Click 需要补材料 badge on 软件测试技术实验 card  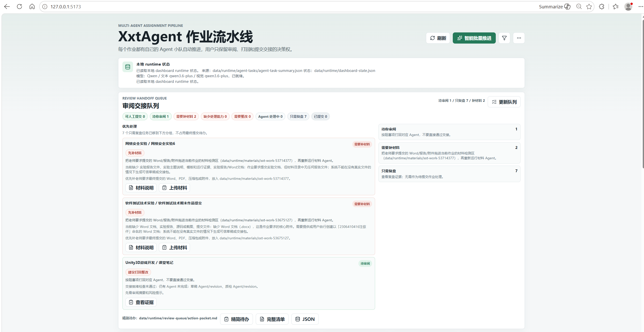[362, 204]
